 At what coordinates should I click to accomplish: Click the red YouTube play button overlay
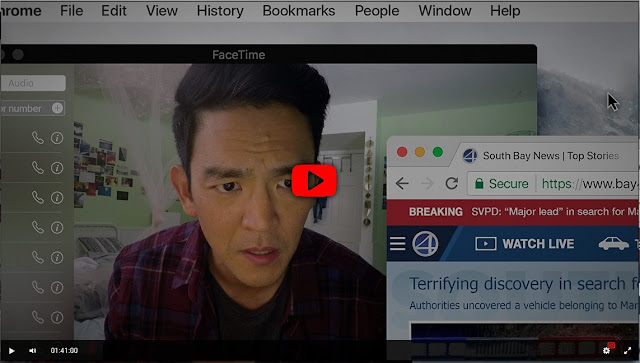[x=314, y=180]
